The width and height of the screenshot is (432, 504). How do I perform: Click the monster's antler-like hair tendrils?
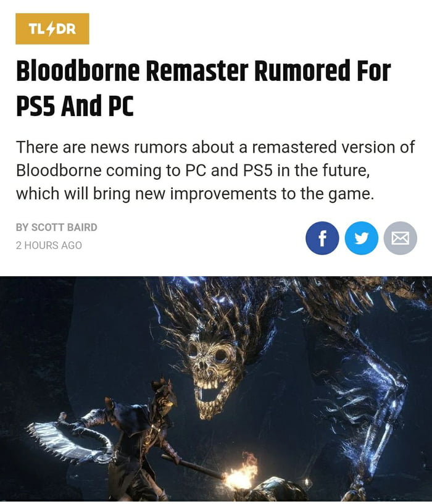click(218, 309)
